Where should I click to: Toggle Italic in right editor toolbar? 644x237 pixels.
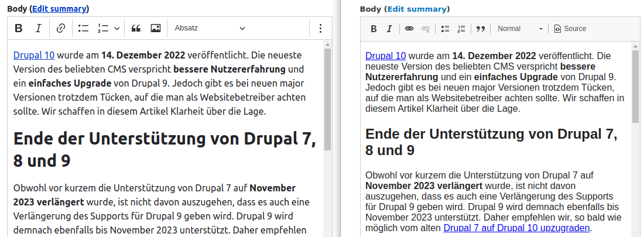pyautogui.click(x=389, y=29)
